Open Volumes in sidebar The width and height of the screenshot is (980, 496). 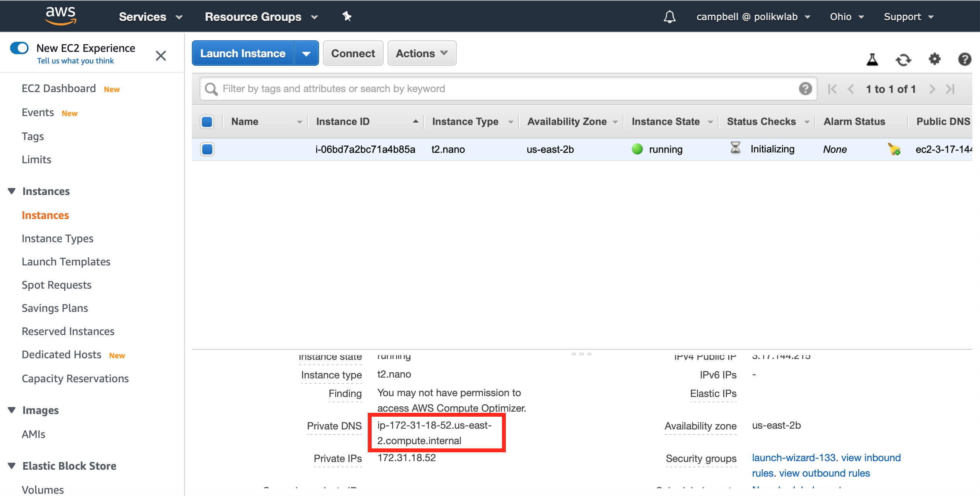tap(43, 490)
